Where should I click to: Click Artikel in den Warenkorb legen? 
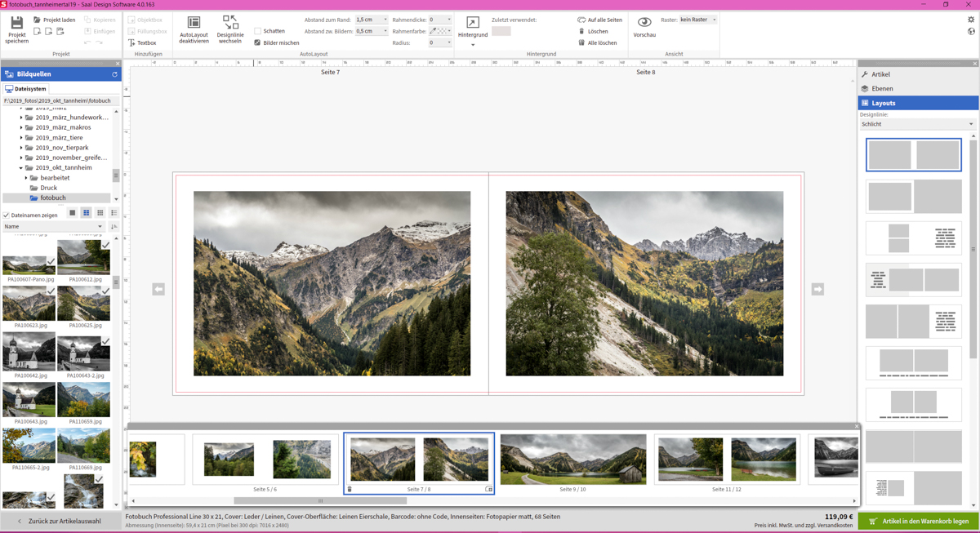[919, 521]
